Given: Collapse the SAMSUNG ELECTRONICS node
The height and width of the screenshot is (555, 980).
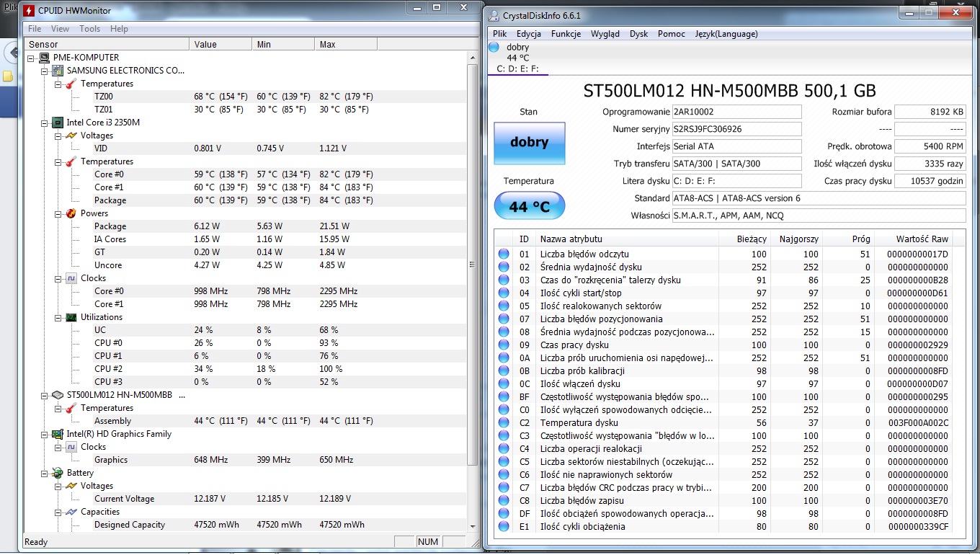Looking at the screenshot, I should (44, 71).
